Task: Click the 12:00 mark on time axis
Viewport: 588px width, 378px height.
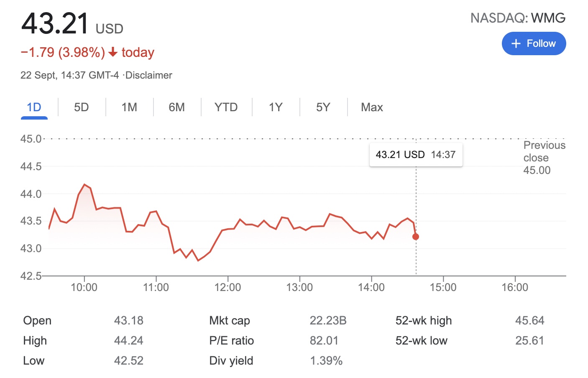Action: (228, 287)
